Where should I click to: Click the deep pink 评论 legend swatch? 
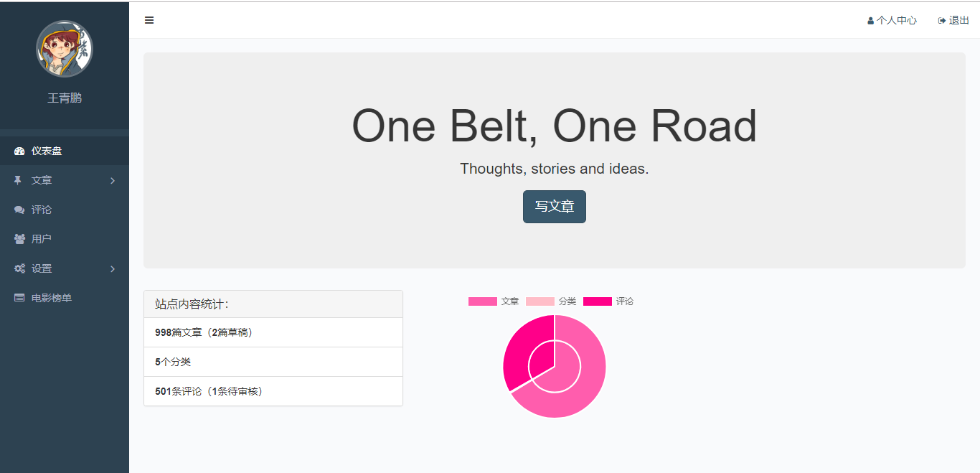point(598,301)
